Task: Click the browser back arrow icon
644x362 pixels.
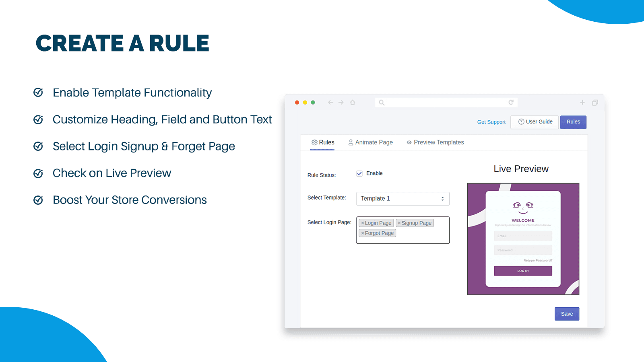Action: (330, 103)
